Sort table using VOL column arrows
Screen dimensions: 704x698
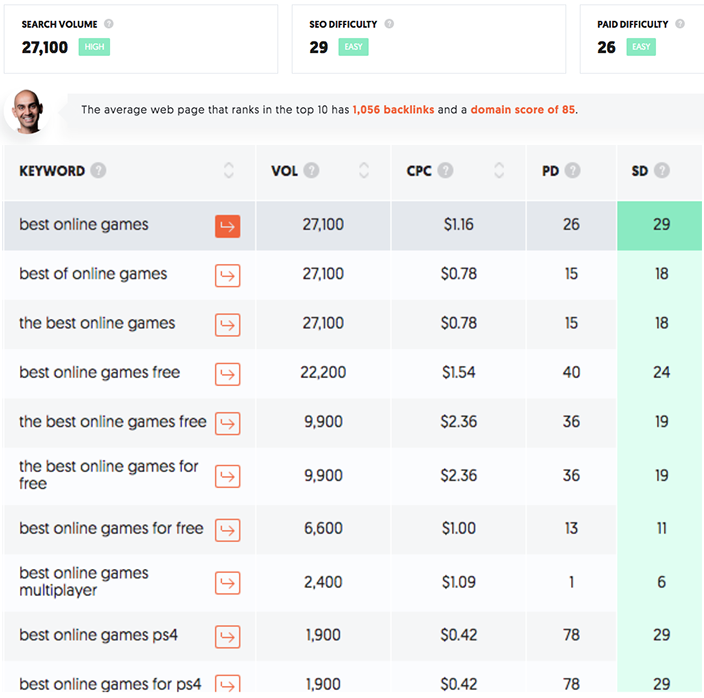click(364, 171)
